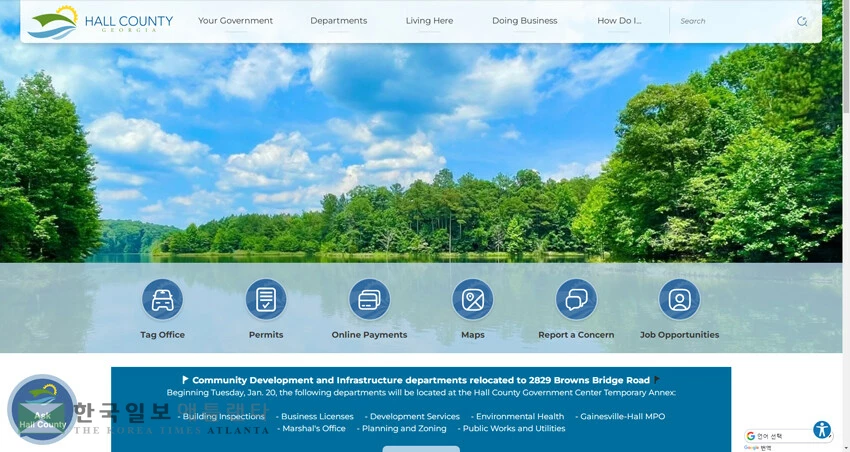Select the Permits document icon
The height and width of the screenshot is (452, 850).
(x=266, y=299)
